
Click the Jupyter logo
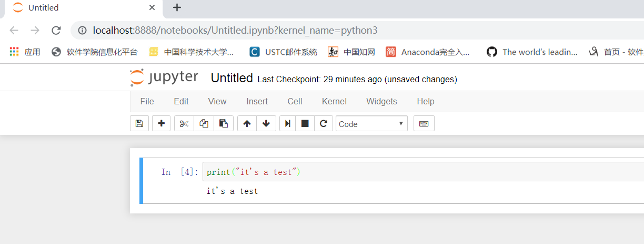(x=164, y=77)
